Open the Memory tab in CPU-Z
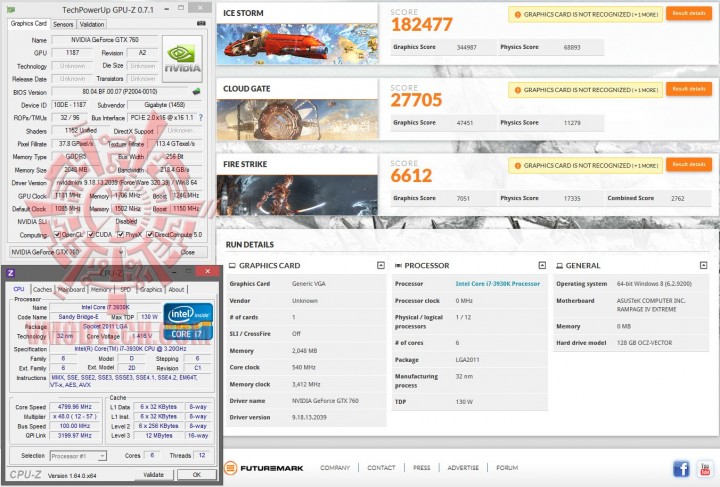720x487 pixels. point(101,290)
